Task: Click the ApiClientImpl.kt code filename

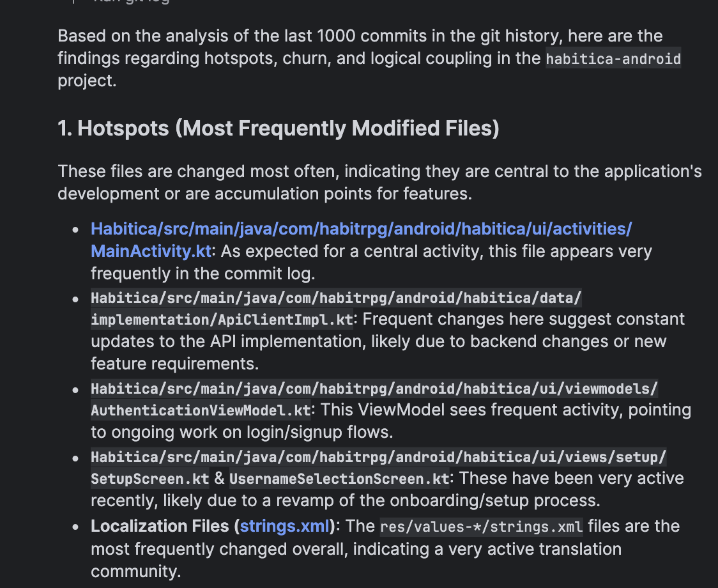Action: (x=222, y=320)
